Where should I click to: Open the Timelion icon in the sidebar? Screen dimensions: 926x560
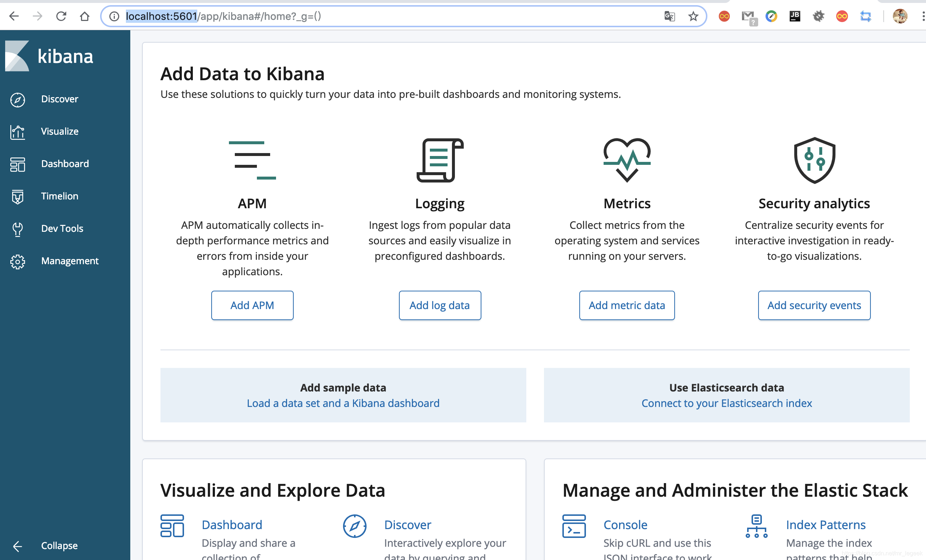pyautogui.click(x=17, y=196)
